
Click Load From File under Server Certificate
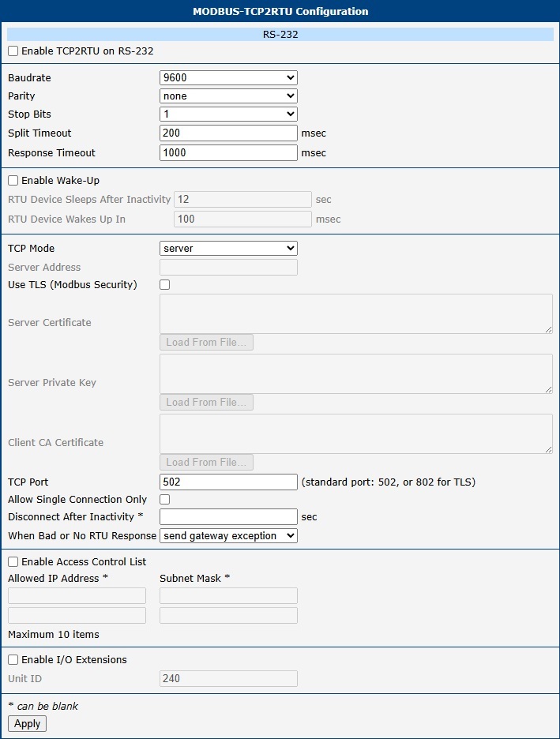click(x=206, y=342)
